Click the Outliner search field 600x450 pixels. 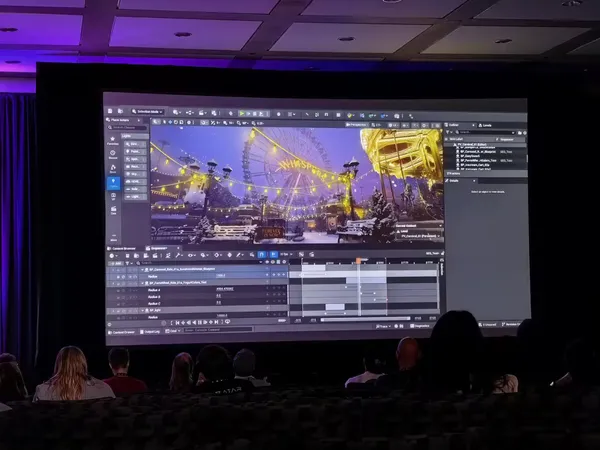pyautogui.click(x=486, y=132)
